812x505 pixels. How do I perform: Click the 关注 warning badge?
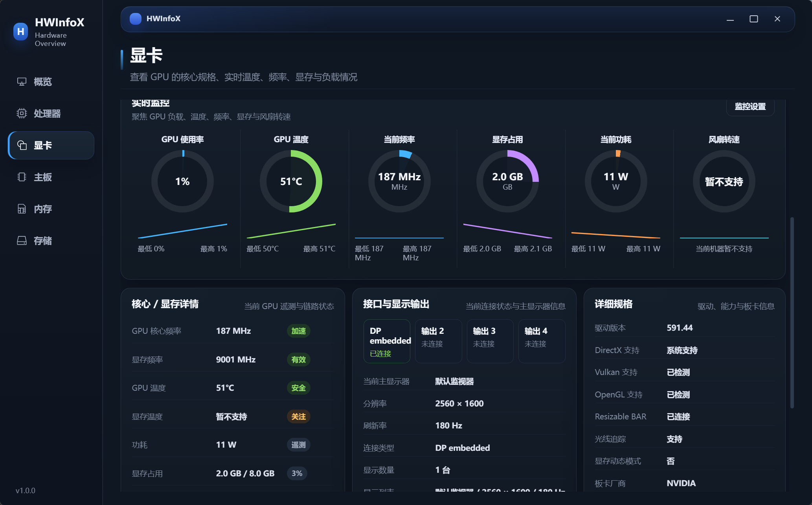pos(298,417)
